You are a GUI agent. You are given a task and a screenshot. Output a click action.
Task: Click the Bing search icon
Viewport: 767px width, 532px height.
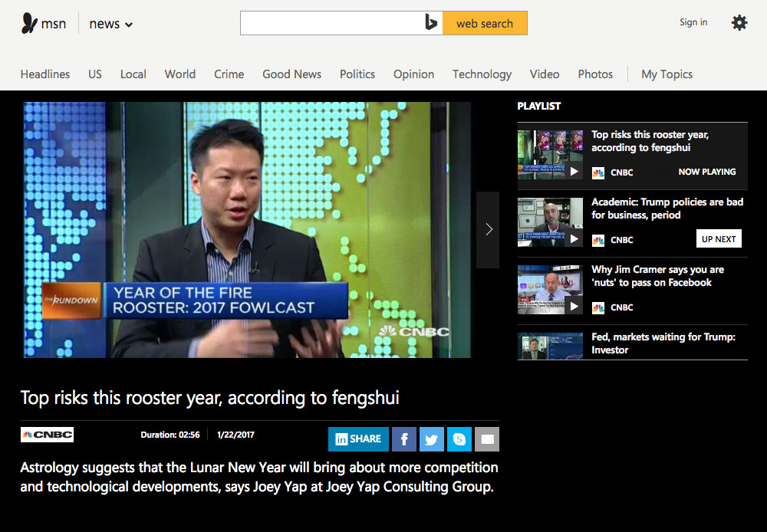coord(431,23)
